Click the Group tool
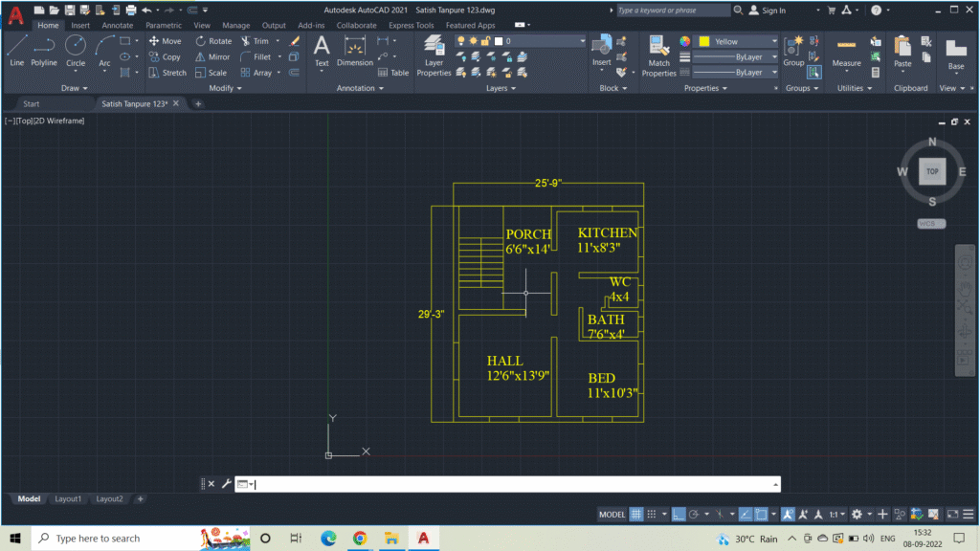This screenshot has height=551, width=980. [793, 51]
